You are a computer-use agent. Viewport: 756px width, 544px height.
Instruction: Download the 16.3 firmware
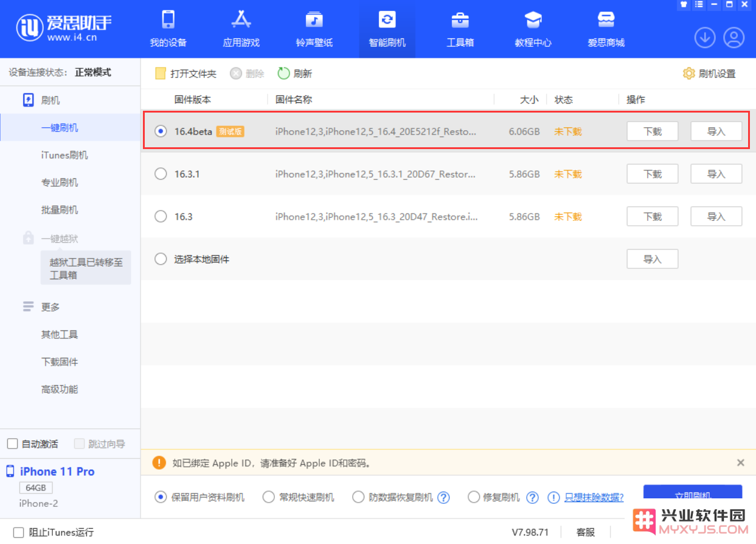click(653, 217)
